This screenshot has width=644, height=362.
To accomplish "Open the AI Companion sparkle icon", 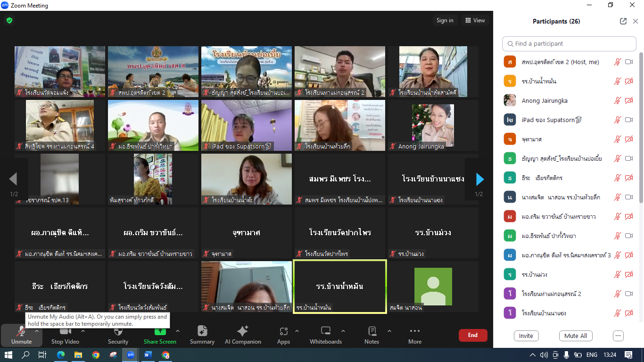I will point(243,331).
